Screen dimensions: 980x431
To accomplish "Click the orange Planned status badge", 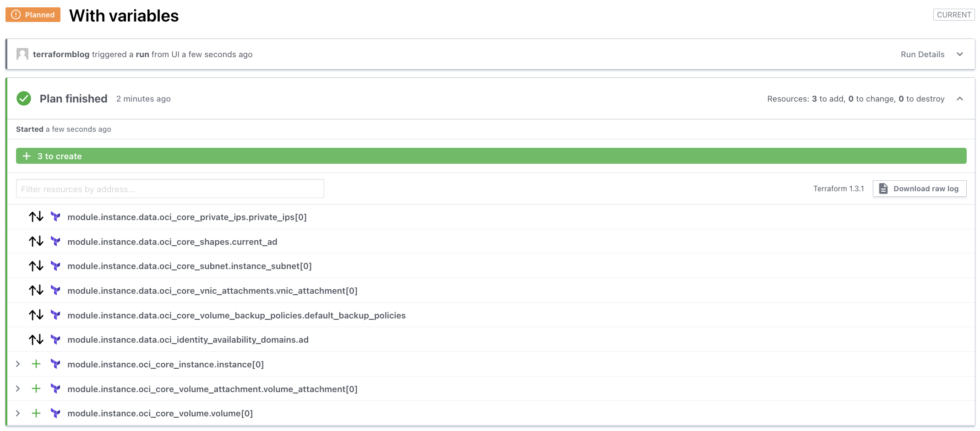I will [x=33, y=15].
